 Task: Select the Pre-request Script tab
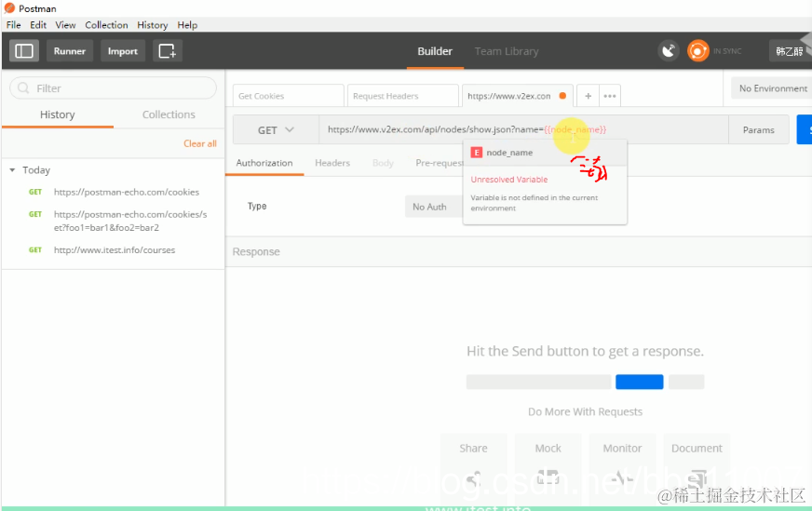click(439, 163)
